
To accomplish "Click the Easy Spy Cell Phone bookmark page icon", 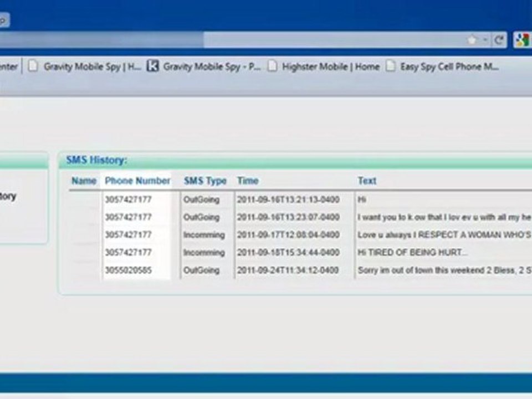I will click(x=391, y=66).
